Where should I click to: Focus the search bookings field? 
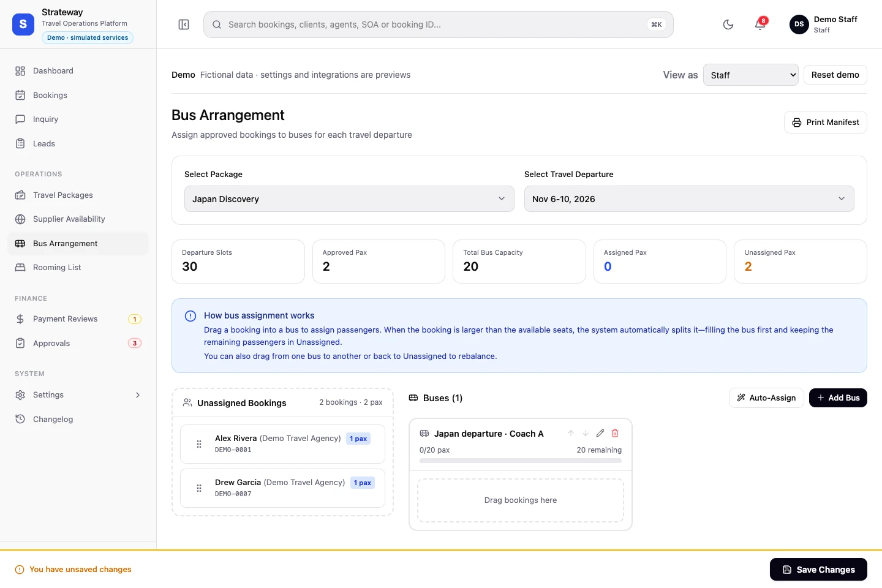click(439, 24)
